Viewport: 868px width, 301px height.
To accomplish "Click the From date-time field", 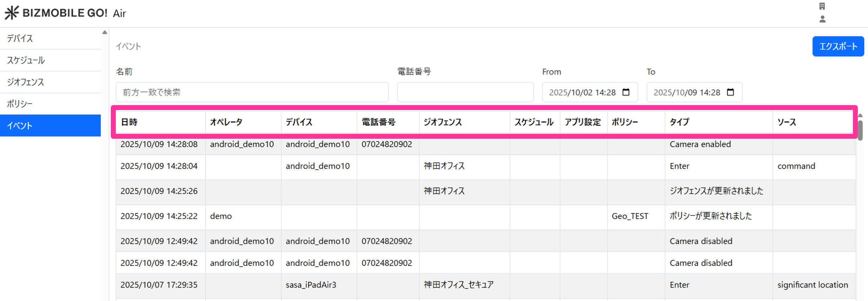I will click(x=582, y=92).
